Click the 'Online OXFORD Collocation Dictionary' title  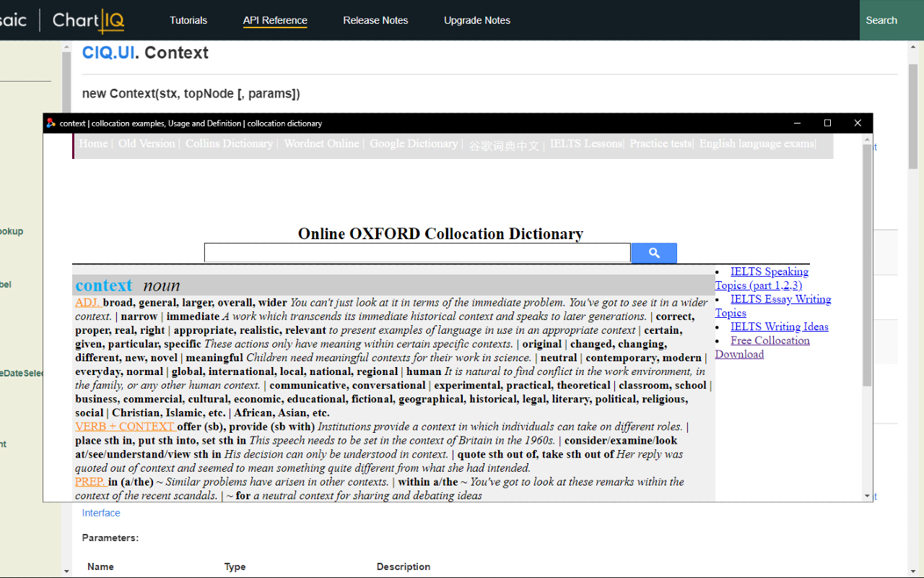[x=440, y=234]
